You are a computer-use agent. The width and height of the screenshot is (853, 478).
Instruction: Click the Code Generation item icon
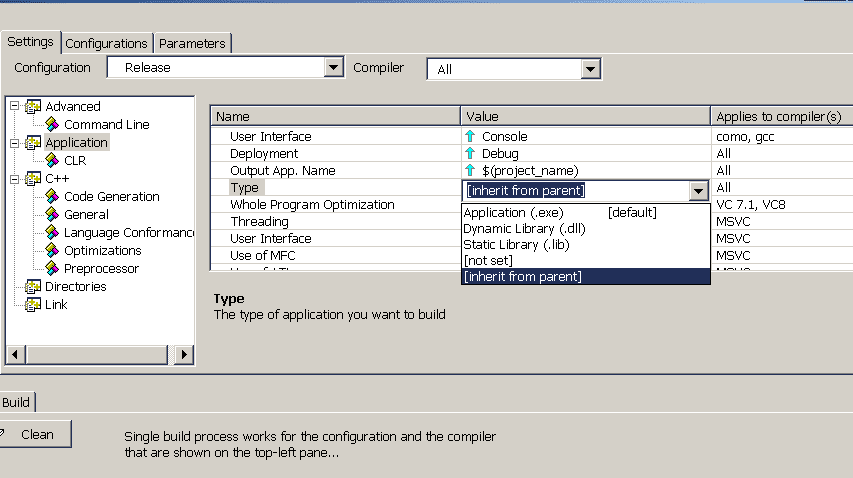click(x=52, y=197)
